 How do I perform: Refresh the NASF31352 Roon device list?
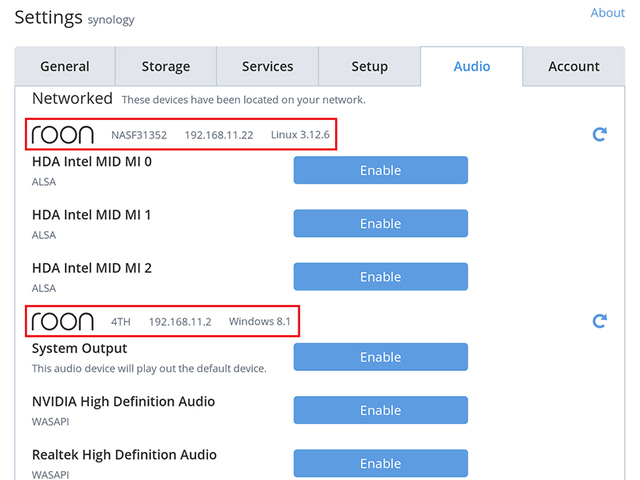tap(600, 134)
